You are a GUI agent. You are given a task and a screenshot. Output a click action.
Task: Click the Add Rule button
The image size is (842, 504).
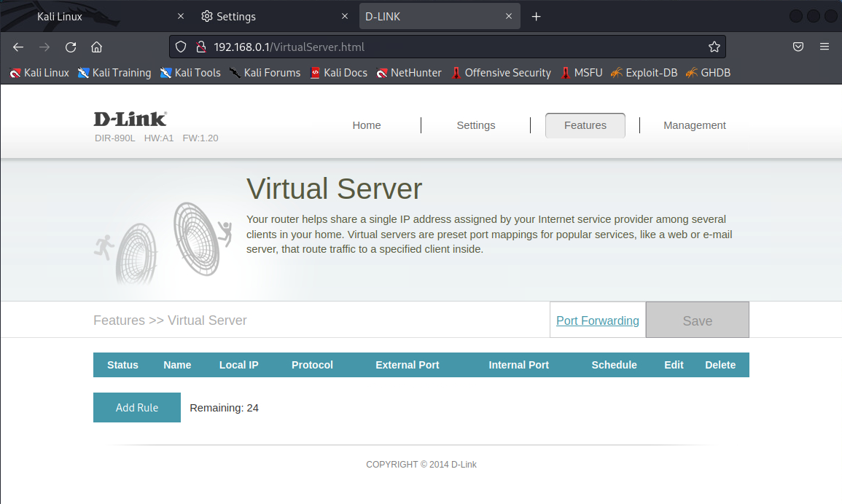pyautogui.click(x=137, y=407)
